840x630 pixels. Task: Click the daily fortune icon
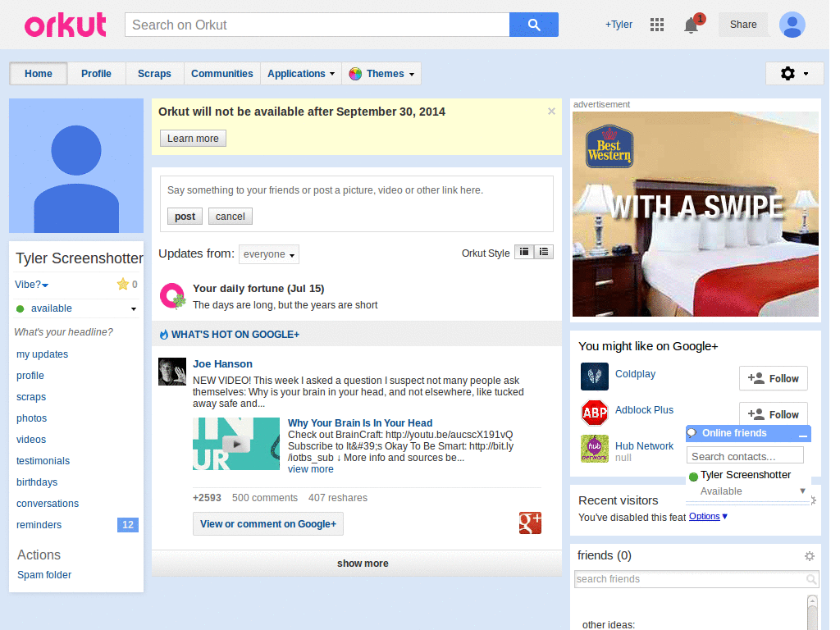pos(172,296)
